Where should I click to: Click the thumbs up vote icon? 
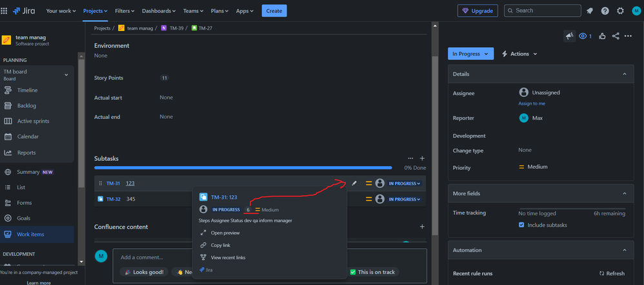pos(603,36)
